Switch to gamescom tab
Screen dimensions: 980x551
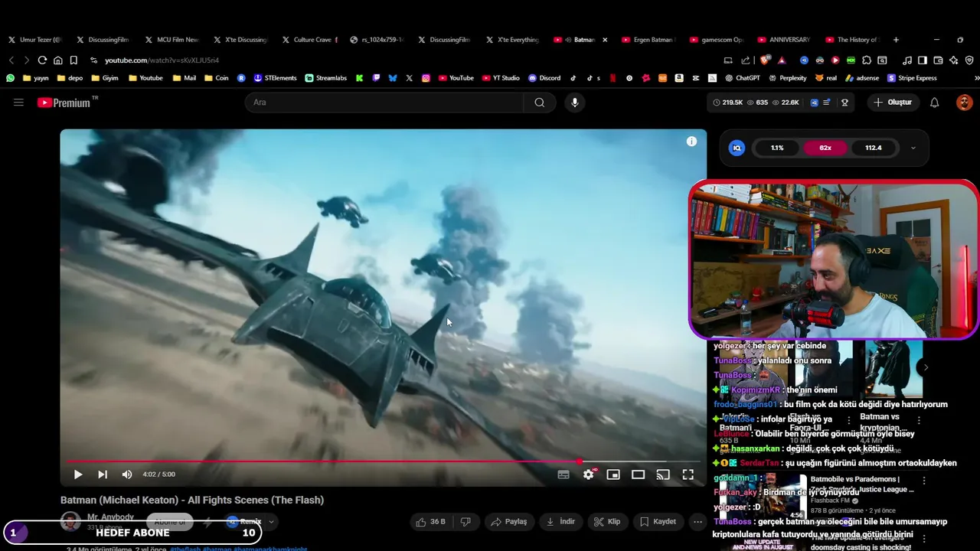[x=717, y=40]
